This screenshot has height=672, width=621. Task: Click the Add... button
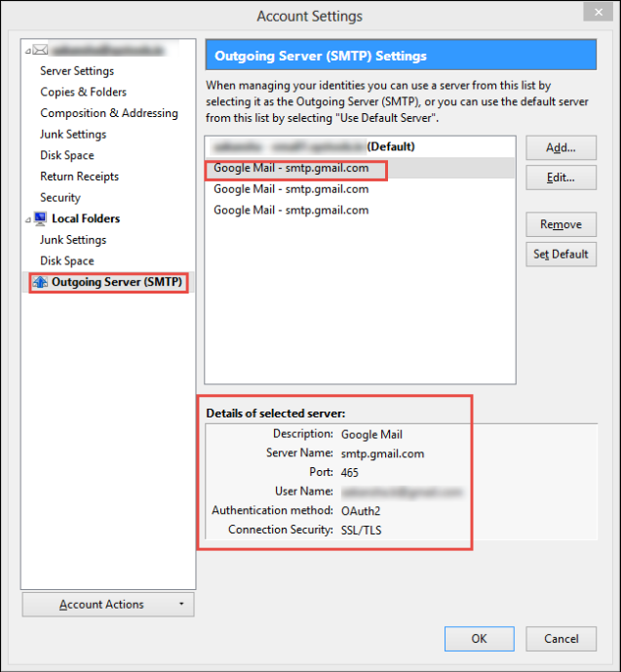[x=561, y=148]
